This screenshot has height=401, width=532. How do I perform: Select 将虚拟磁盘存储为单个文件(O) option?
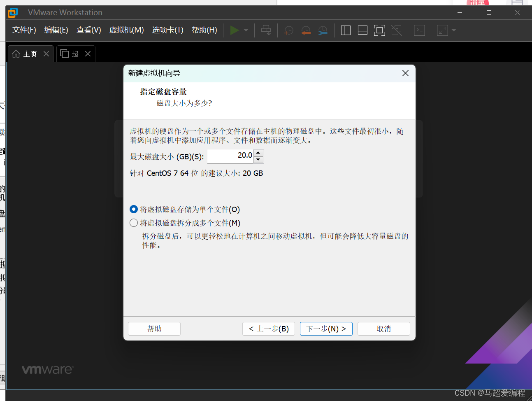pyautogui.click(x=185, y=210)
